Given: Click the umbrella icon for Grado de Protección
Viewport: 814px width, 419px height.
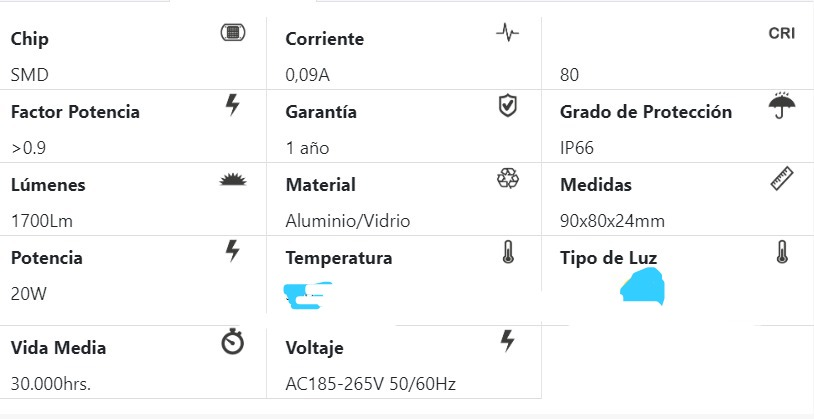Looking at the screenshot, I should (782, 105).
